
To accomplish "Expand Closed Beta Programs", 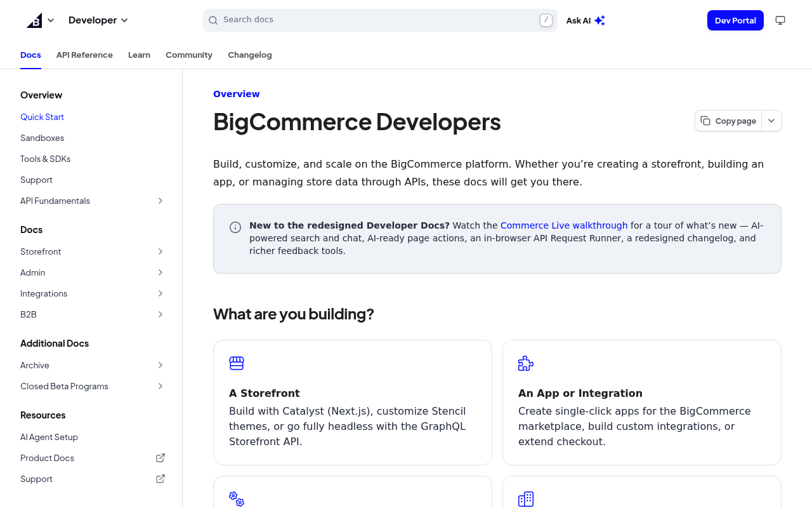I will tap(160, 386).
